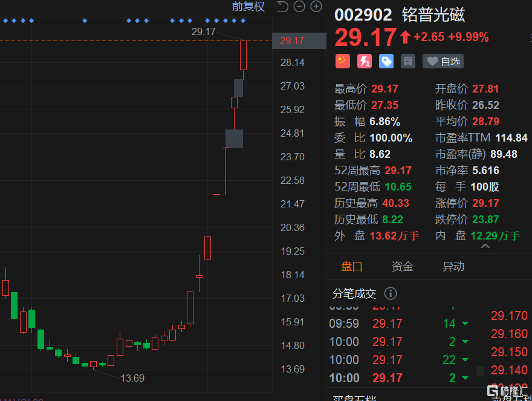Click 外盘 value 13.62万手

point(394,236)
